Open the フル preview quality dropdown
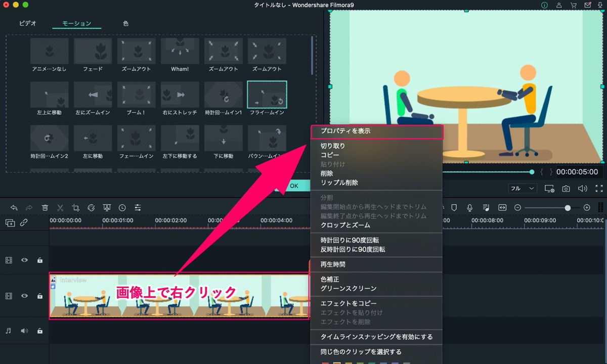Image resolution: width=607 pixels, height=364 pixels. 523,188
